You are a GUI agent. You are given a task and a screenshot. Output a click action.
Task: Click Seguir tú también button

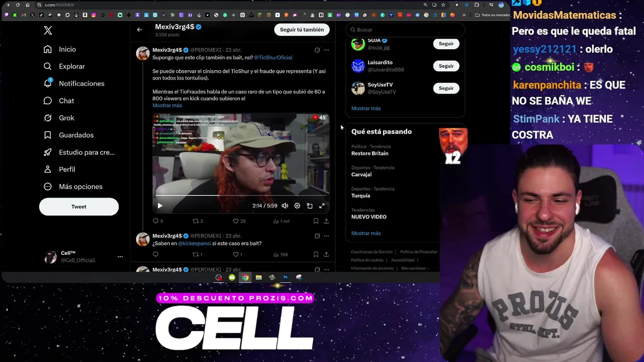(x=302, y=30)
